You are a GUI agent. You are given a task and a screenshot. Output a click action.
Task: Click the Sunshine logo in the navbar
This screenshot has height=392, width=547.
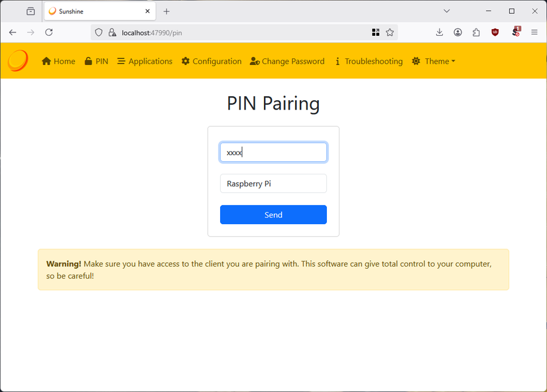(x=17, y=60)
